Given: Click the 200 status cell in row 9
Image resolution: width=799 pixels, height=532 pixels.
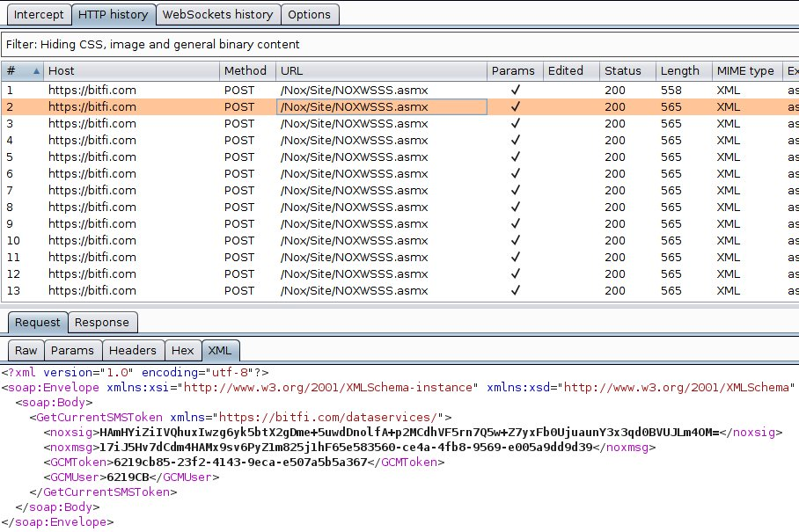Looking at the screenshot, I should [x=615, y=224].
